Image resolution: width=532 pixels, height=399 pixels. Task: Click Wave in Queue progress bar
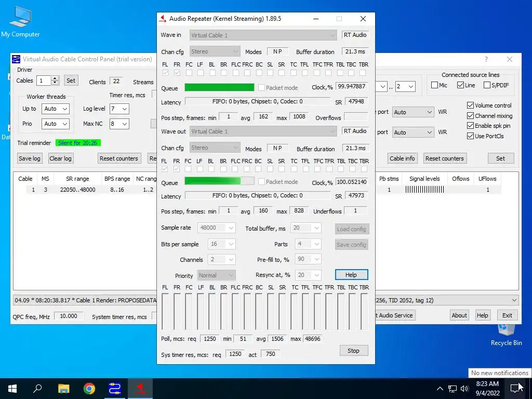coord(220,87)
